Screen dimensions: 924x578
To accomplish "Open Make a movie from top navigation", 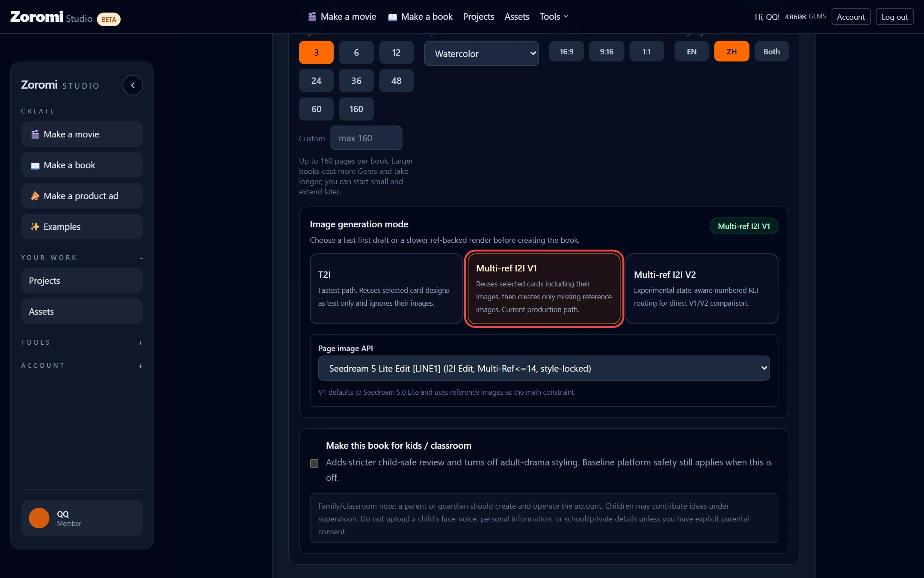I will (x=342, y=17).
